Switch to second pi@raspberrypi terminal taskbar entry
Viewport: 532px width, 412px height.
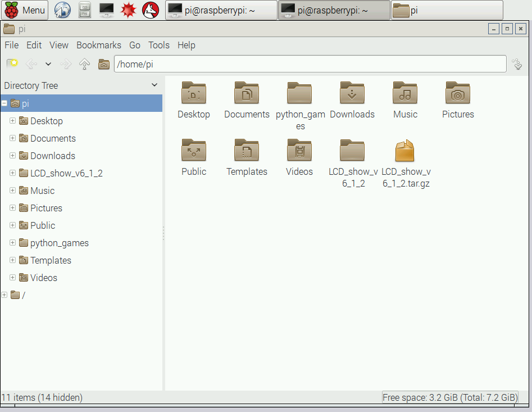tap(334, 10)
